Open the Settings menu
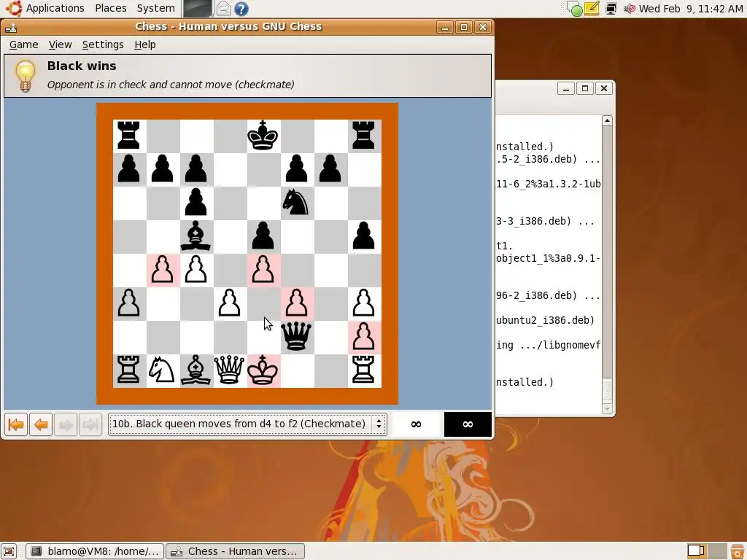Screen dimensions: 747x560 (103, 44)
